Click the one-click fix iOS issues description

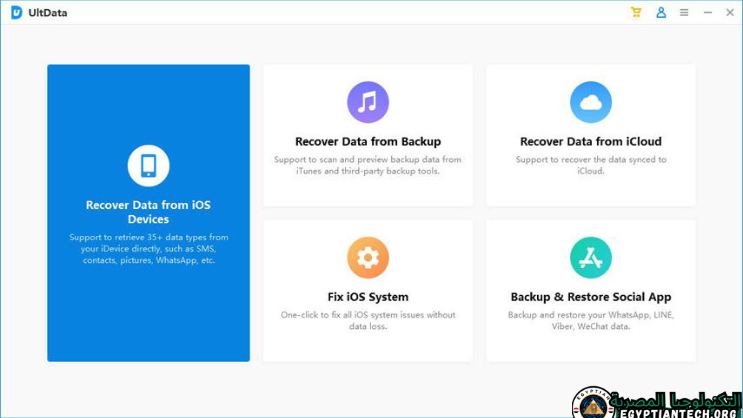point(367,320)
